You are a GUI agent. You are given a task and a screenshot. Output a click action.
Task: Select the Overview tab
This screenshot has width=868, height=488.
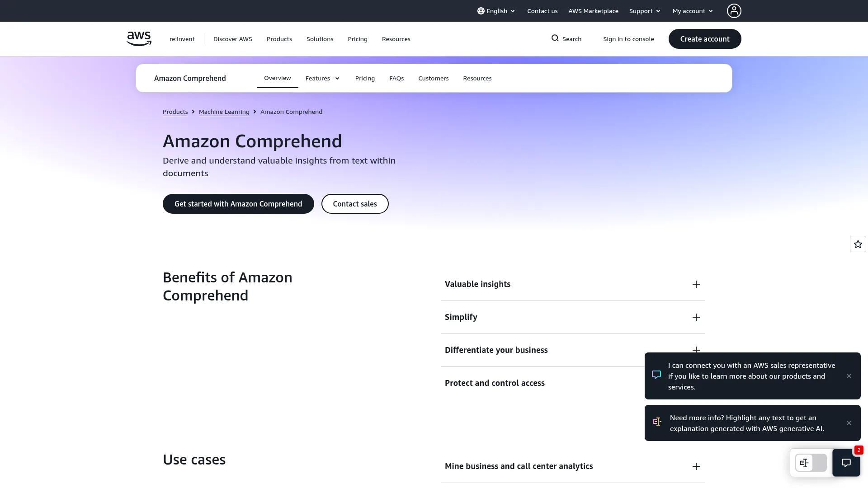click(x=277, y=78)
